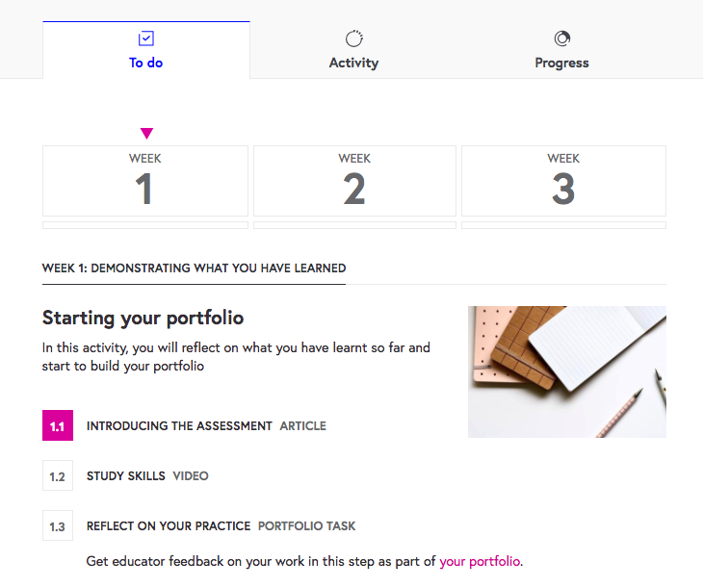Switch to the Week 3 card

tap(563, 181)
